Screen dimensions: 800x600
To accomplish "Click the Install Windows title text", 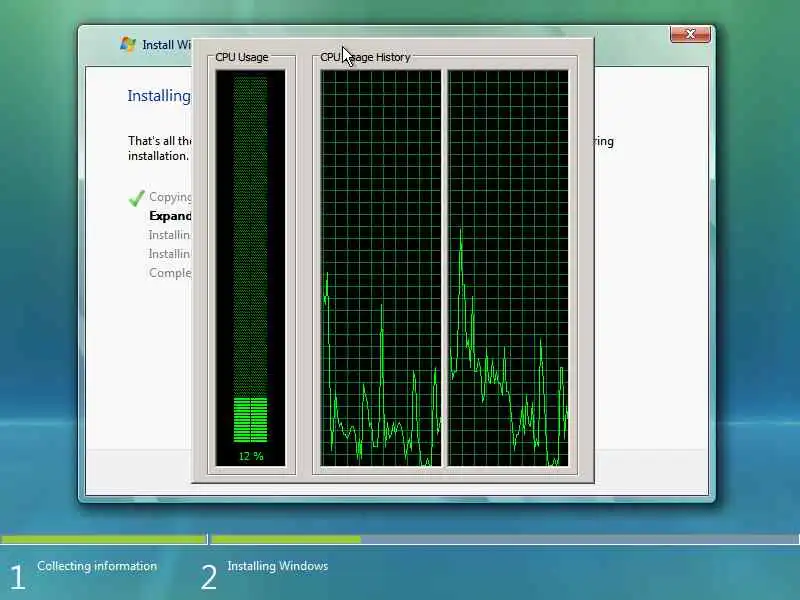I will pos(166,45).
